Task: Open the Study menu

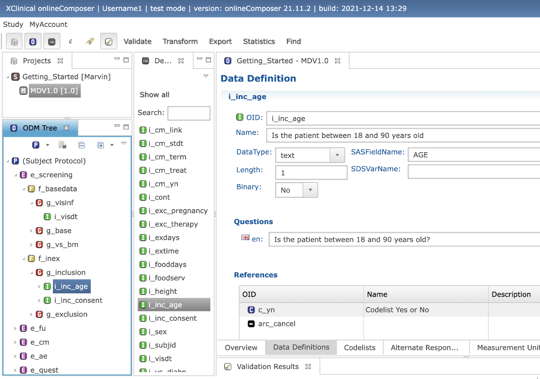Action: (x=13, y=24)
